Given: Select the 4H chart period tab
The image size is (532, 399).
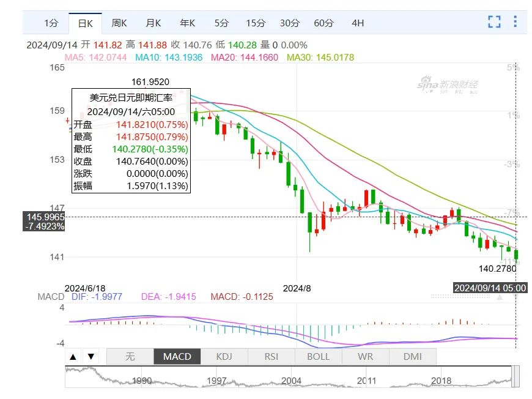Looking at the screenshot, I should point(358,23).
